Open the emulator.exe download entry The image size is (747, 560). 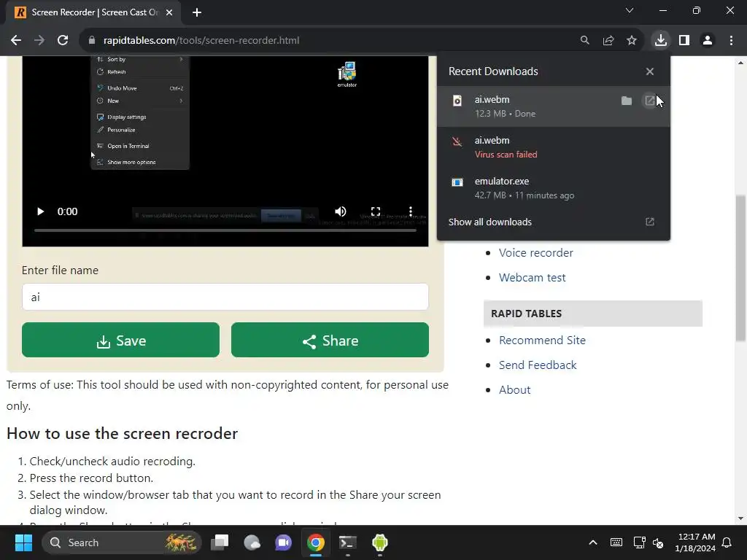point(553,188)
